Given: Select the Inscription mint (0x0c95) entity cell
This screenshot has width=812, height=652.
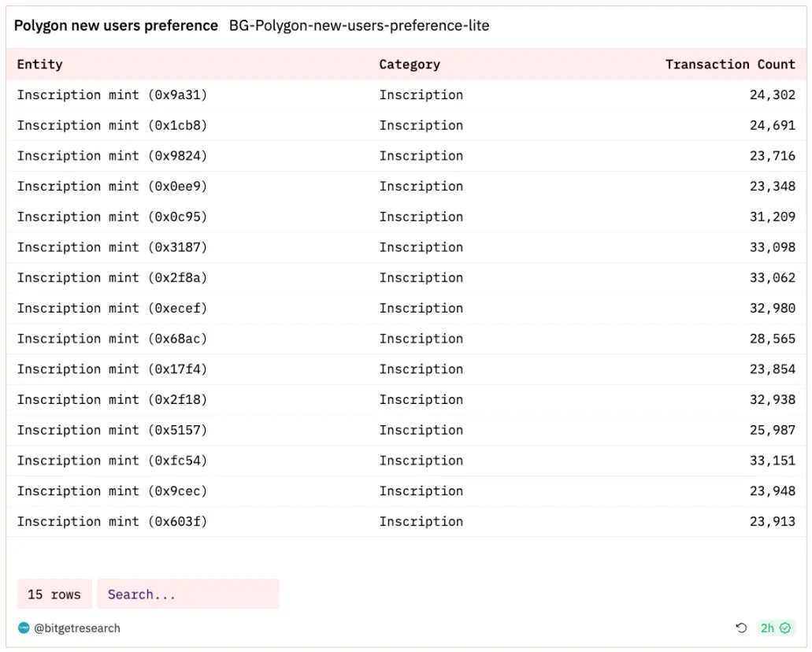Looking at the screenshot, I should [112, 217].
